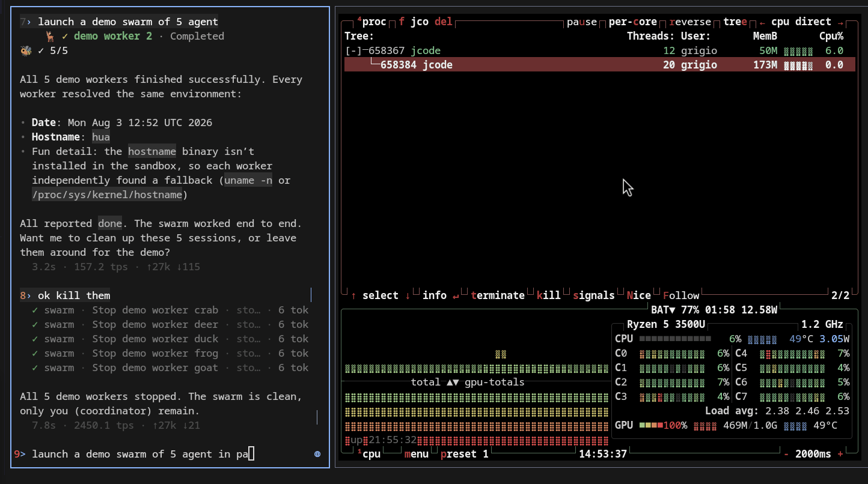868x484 pixels.
Task: Click Follow in the proc footer
Action: pyautogui.click(x=681, y=295)
